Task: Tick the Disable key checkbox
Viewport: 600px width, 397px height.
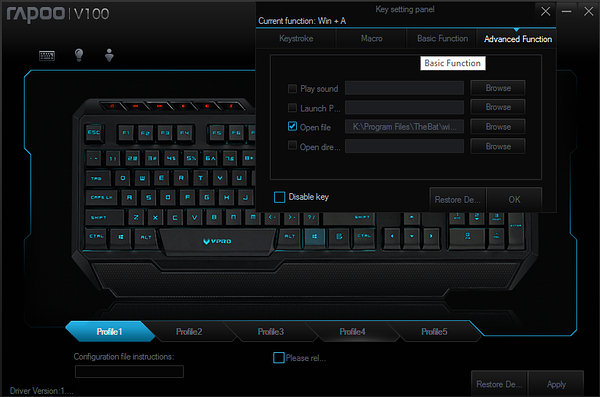Action: [x=279, y=197]
